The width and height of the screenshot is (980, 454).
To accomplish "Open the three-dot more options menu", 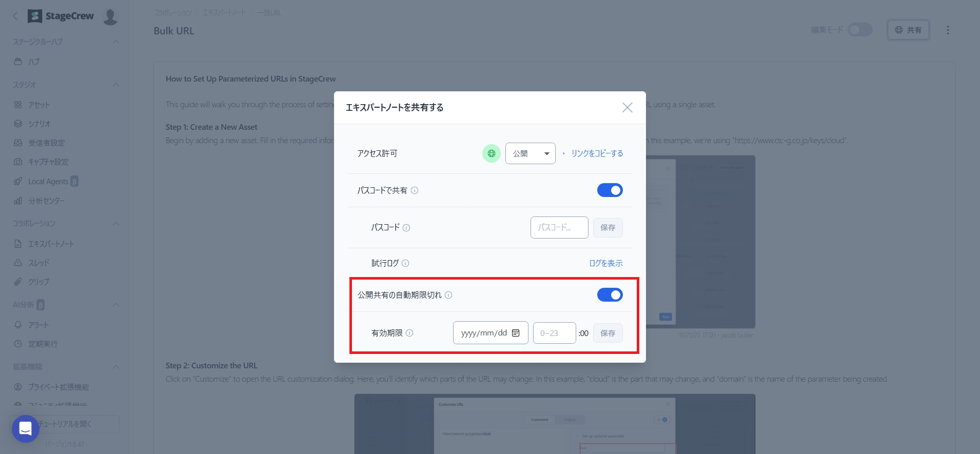I will [948, 30].
